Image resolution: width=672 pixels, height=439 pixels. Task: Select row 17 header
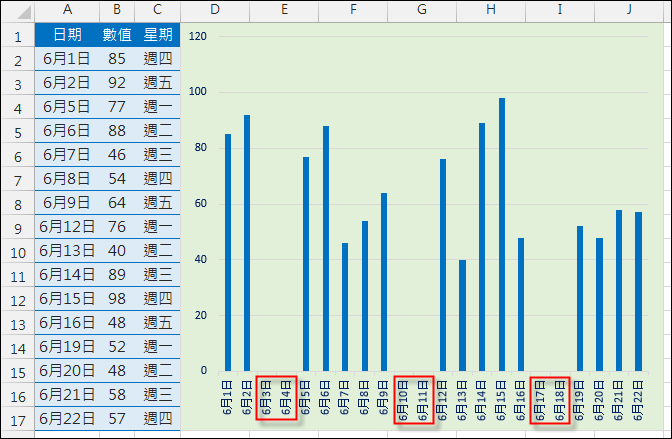pyautogui.click(x=18, y=419)
